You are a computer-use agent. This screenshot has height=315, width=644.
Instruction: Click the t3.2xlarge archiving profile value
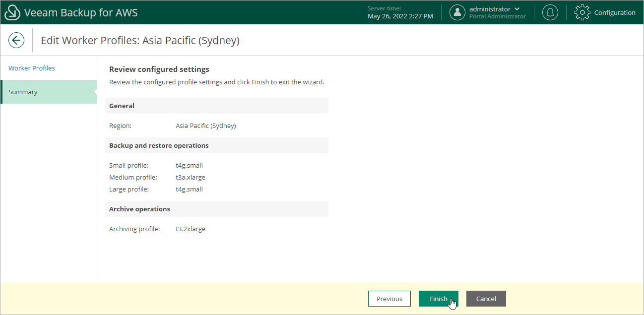point(191,229)
